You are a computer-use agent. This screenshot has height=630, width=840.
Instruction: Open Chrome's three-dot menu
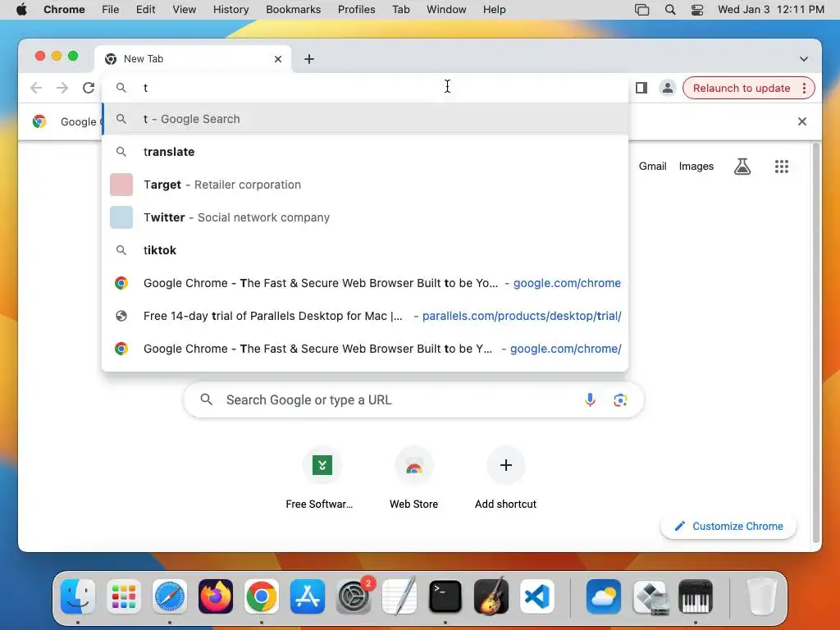pyautogui.click(x=804, y=88)
